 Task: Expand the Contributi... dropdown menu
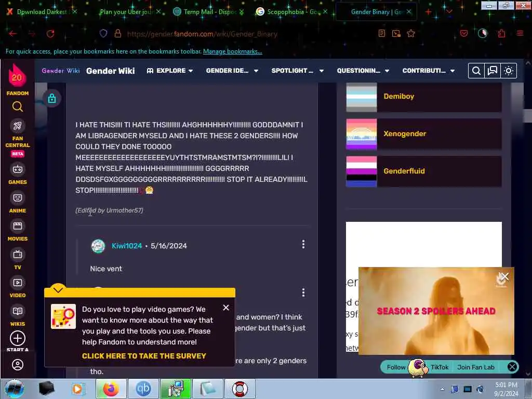click(429, 71)
